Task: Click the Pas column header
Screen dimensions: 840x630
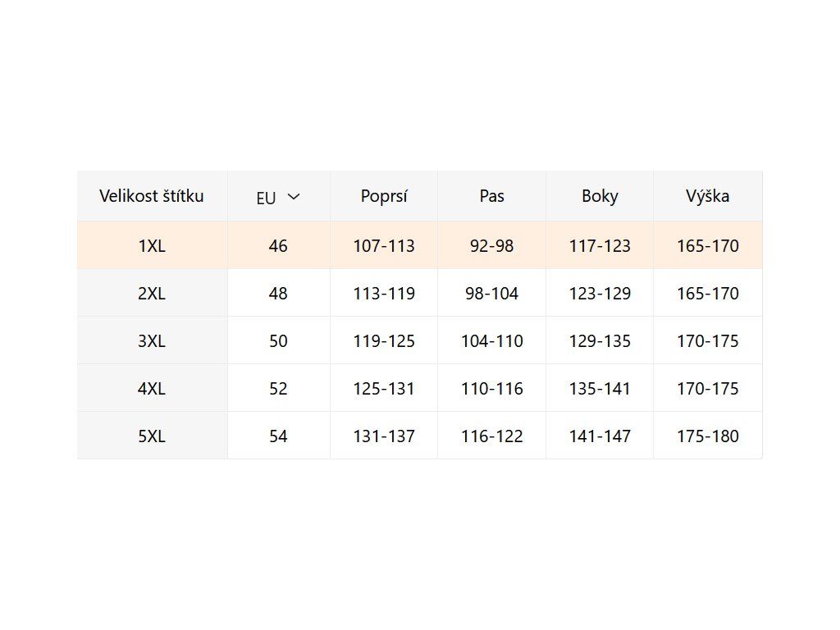Action: (492, 196)
